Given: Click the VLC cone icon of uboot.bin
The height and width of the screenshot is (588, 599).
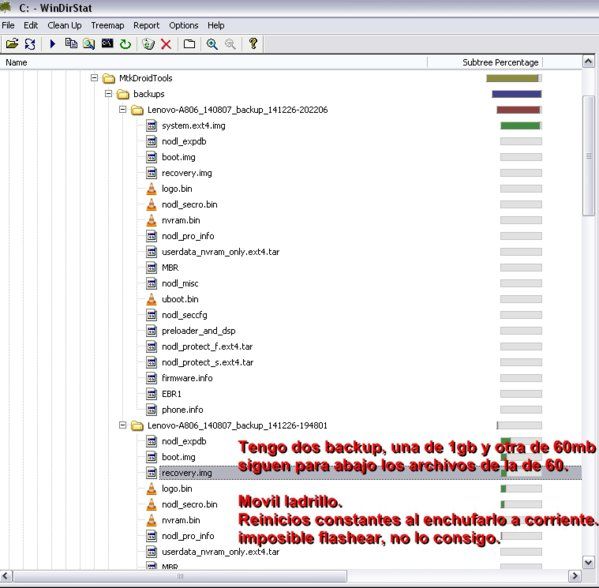Looking at the screenshot, I should pos(152,299).
